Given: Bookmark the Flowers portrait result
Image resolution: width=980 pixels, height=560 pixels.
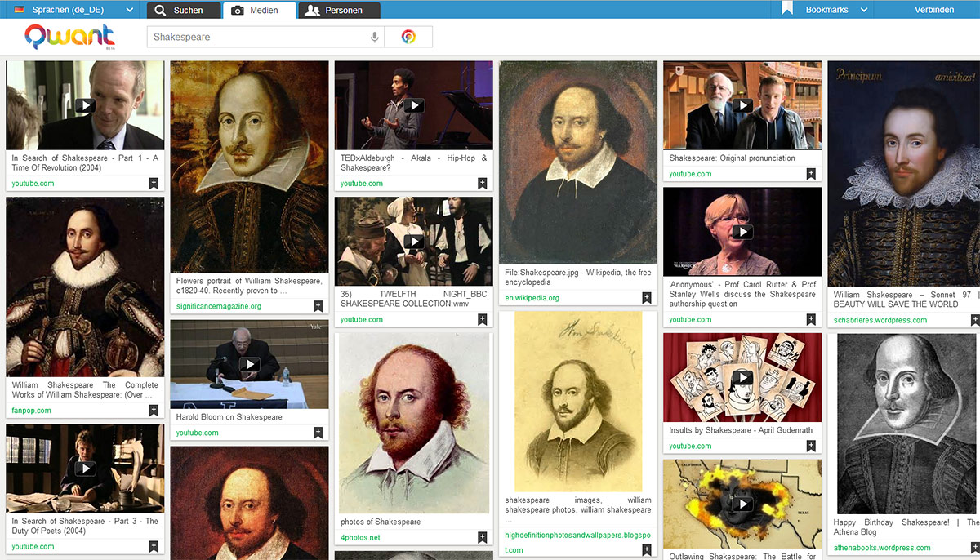Looking at the screenshot, I should (x=318, y=306).
